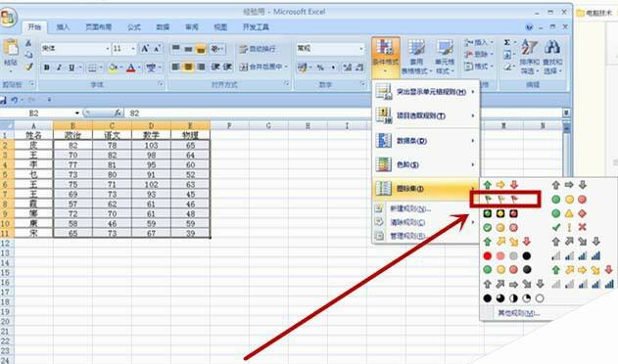Click the comma style button
The image size is (618, 364).
[333, 68]
